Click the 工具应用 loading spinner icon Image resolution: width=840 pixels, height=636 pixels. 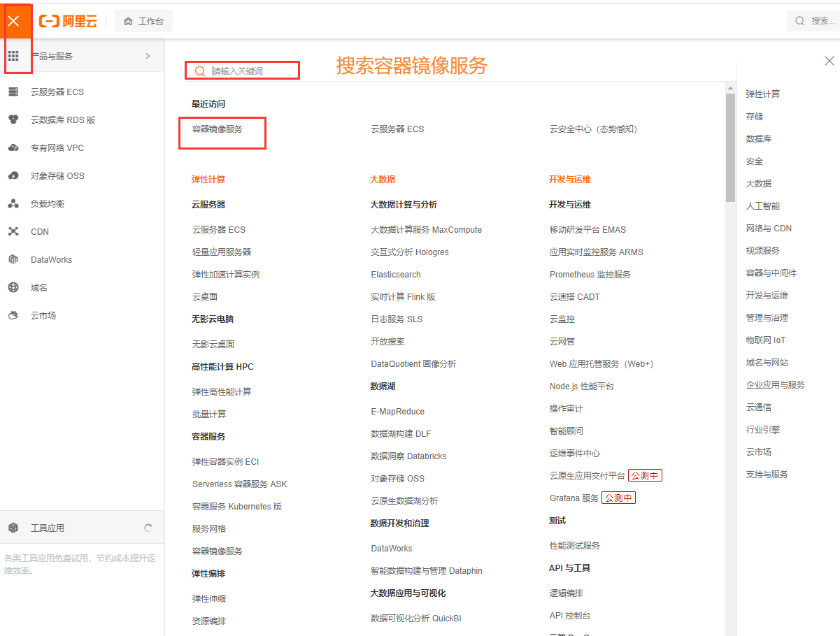(x=148, y=528)
